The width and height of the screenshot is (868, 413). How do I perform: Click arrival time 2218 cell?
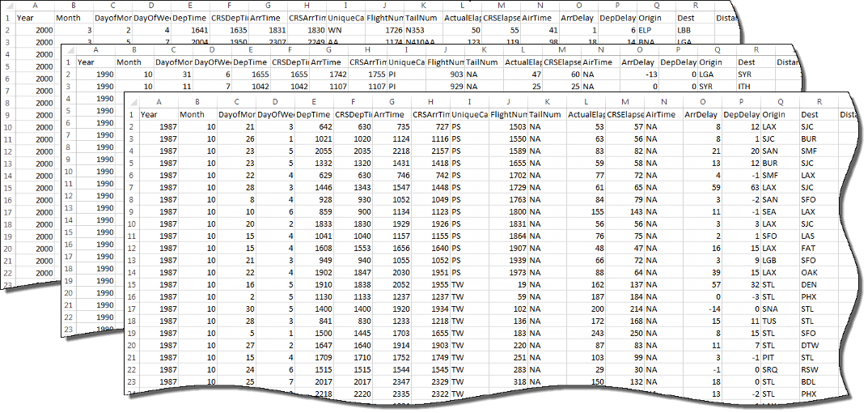pyautogui.click(x=392, y=151)
